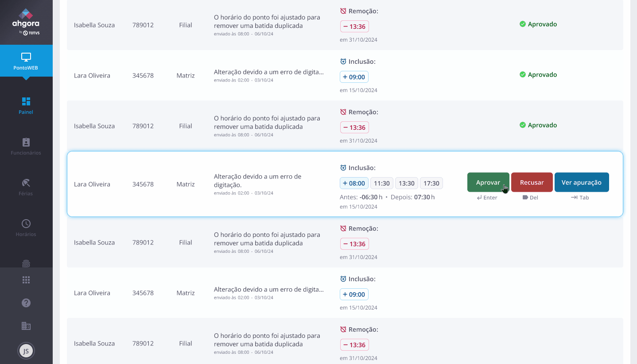Screen dimensions: 637x364
Task: Select the + 08:00 inclusion time chip
Action: tap(354, 183)
